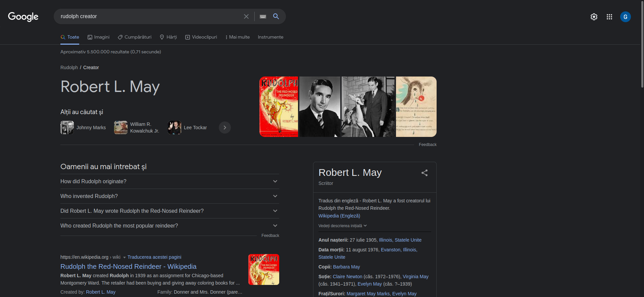Expand "How did Rudolph originate?" question
The height and width of the screenshot is (297, 644).
[169, 181]
